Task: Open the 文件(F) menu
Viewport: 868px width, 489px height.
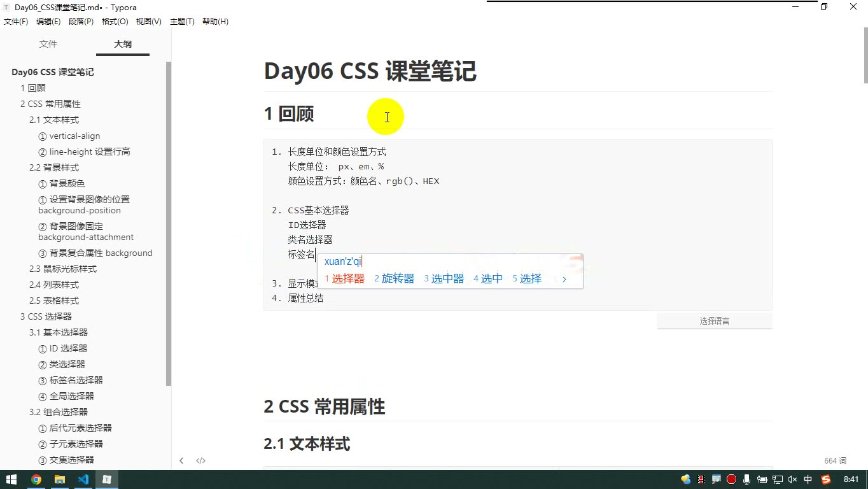Action: (x=16, y=22)
